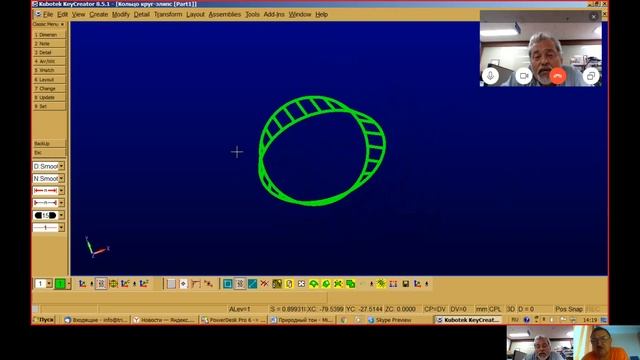The width and height of the screenshot is (640, 360).
Task: Click the yellow cylinder icon
Action: point(289,284)
